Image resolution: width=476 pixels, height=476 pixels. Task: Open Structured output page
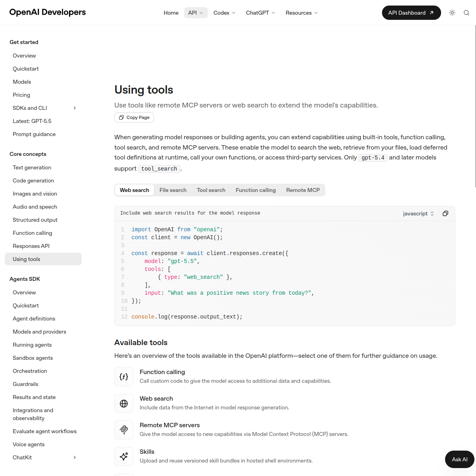(x=35, y=220)
